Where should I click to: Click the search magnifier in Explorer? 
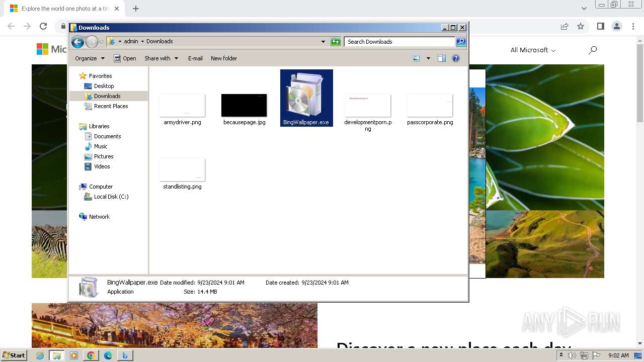(461, 42)
